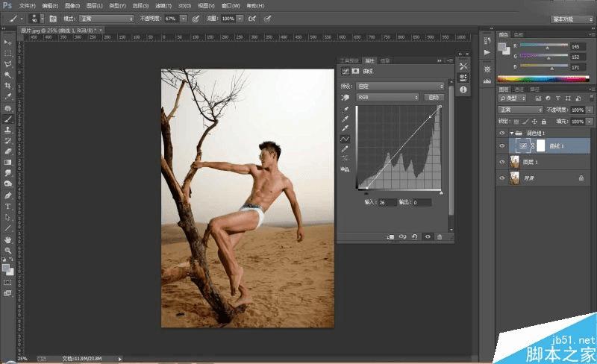Screen dimensions: 597x364
Task: Select the Eraser tool
Action: (7, 151)
